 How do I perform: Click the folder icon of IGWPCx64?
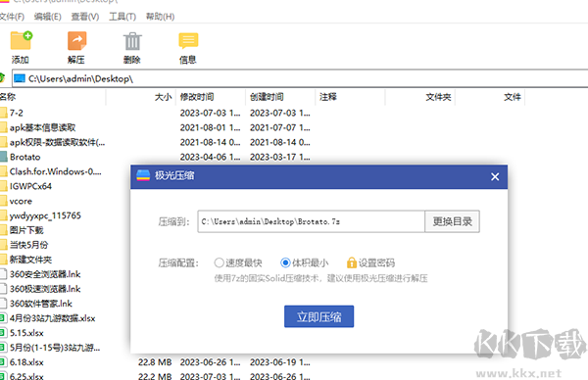pyautogui.click(x=3, y=186)
